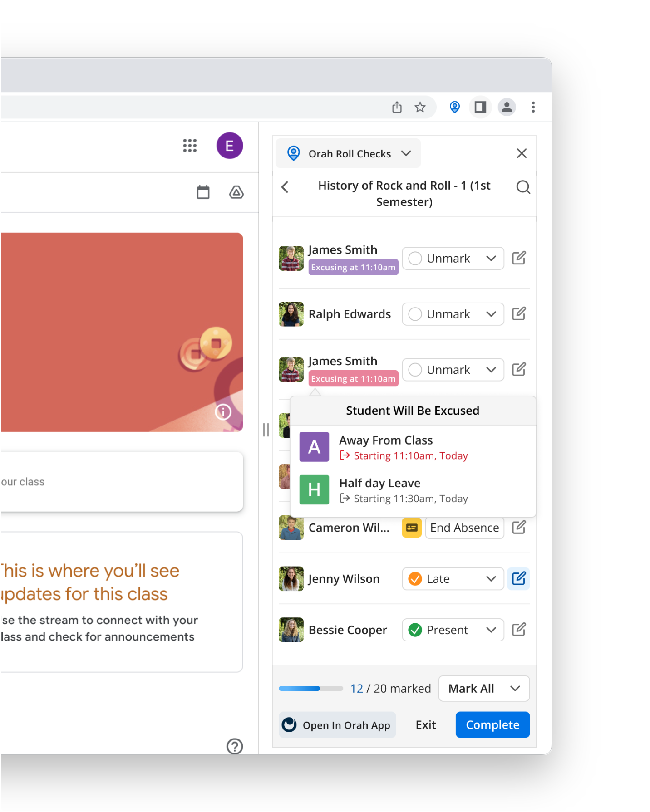Open the browser three-dot menu
Screen dimensions: 650x812
[533, 107]
